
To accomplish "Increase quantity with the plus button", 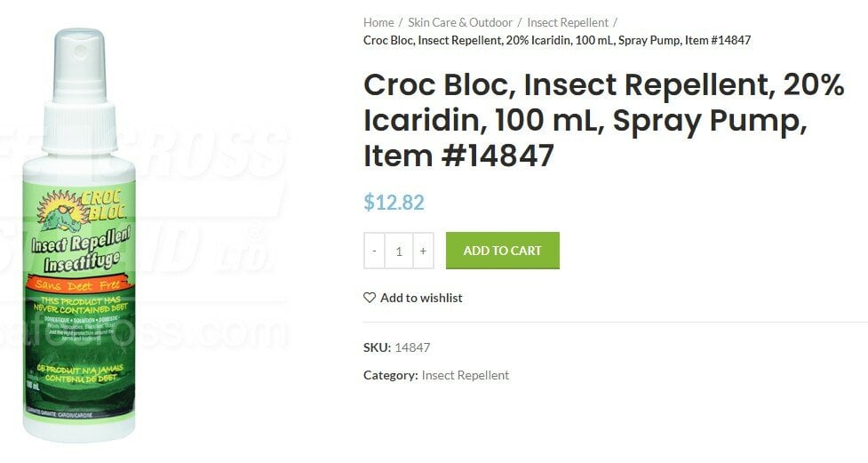I will coord(423,251).
